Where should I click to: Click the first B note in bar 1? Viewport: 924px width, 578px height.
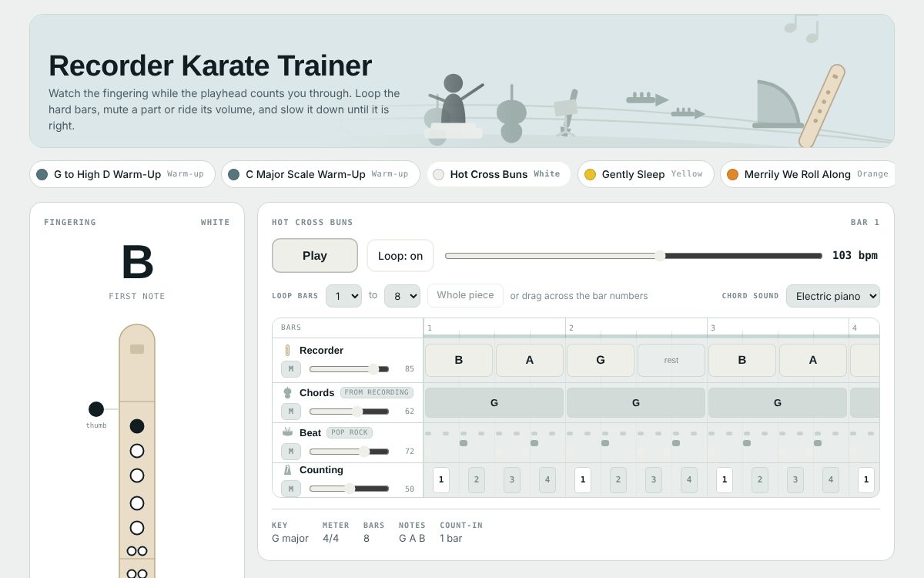pyautogui.click(x=459, y=360)
